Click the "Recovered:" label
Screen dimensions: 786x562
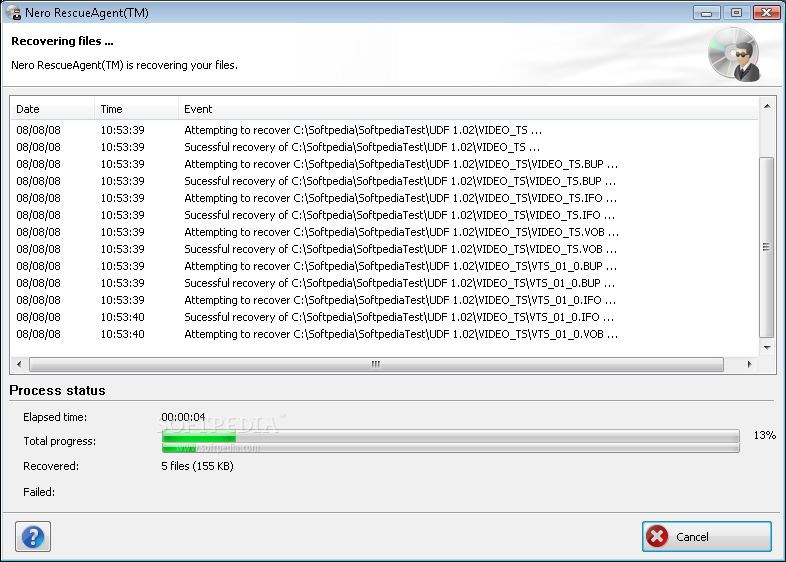51,466
